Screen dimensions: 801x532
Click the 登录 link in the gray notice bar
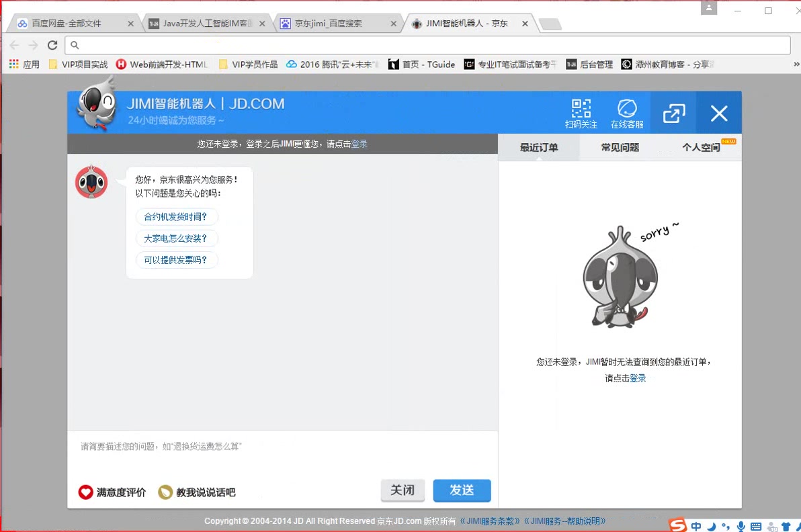(x=359, y=144)
